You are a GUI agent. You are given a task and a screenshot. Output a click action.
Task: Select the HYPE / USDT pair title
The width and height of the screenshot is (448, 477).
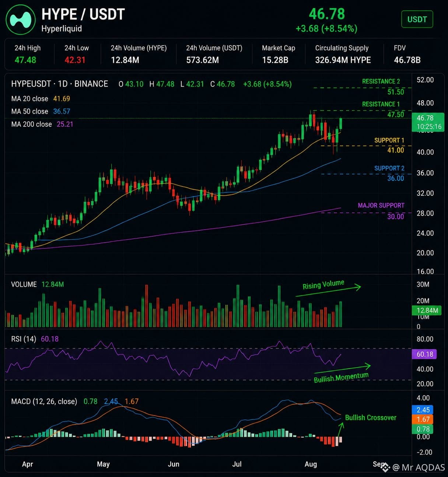coord(83,14)
